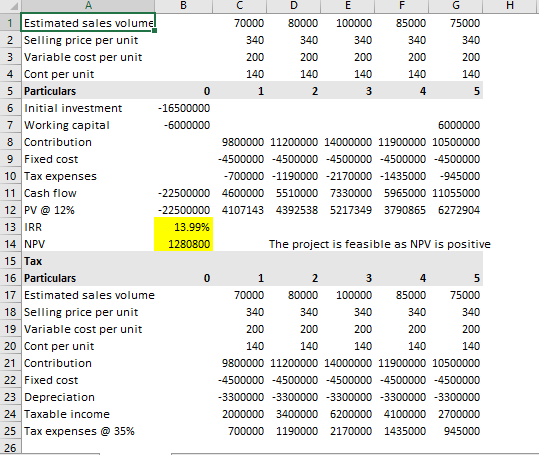Select the 'Initial investment' label cell
The height and width of the screenshot is (455, 539).
88,108
